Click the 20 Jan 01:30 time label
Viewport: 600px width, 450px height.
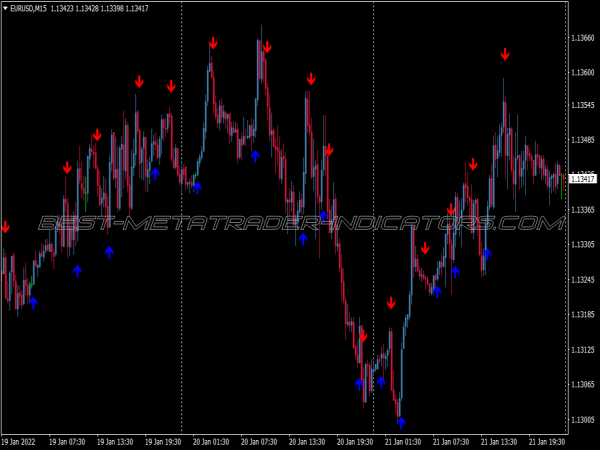(211, 442)
